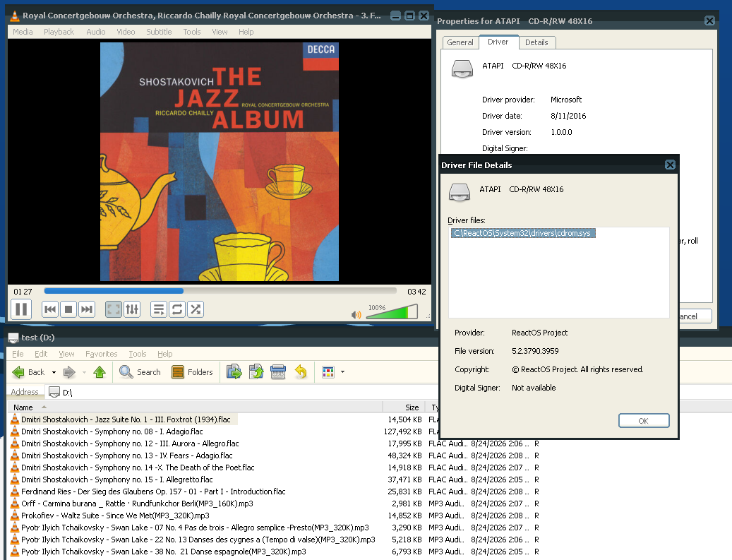Toggle Folders pane in Explorer

tap(192, 372)
